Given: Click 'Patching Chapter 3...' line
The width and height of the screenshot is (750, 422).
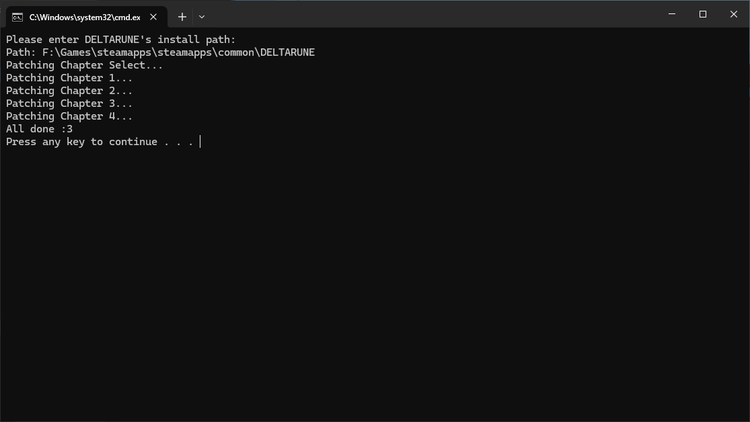Looking at the screenshot, I should click(x=69, y=103).
